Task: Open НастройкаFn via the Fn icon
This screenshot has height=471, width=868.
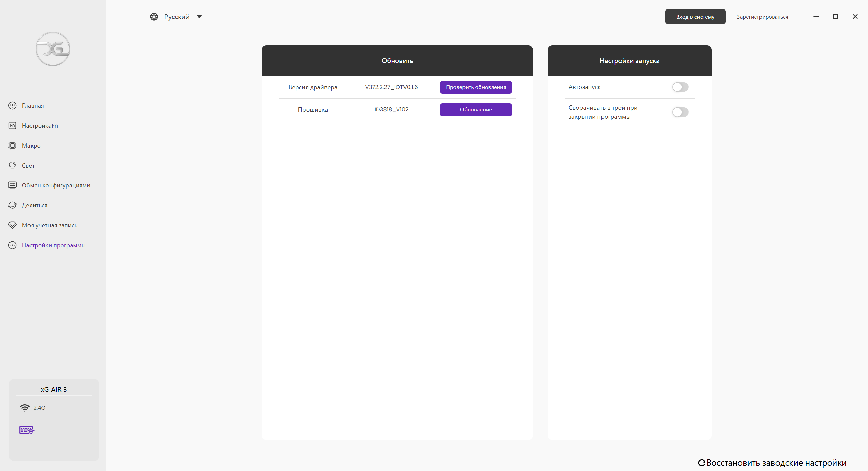Action: coord(13,126)
